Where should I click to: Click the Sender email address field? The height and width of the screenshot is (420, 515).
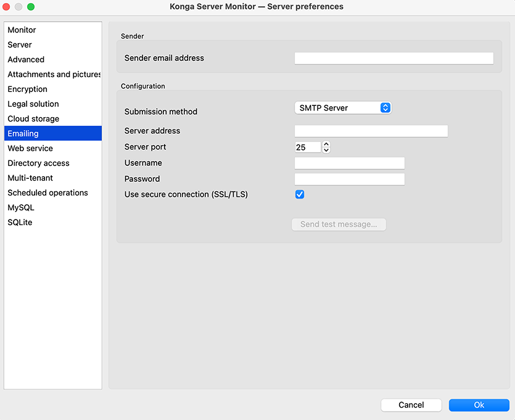(393, 59)
